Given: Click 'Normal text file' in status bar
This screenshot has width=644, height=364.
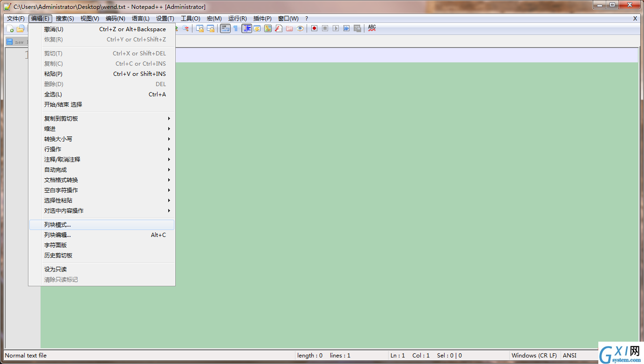Looking at the screenshot, I should 26,356.
